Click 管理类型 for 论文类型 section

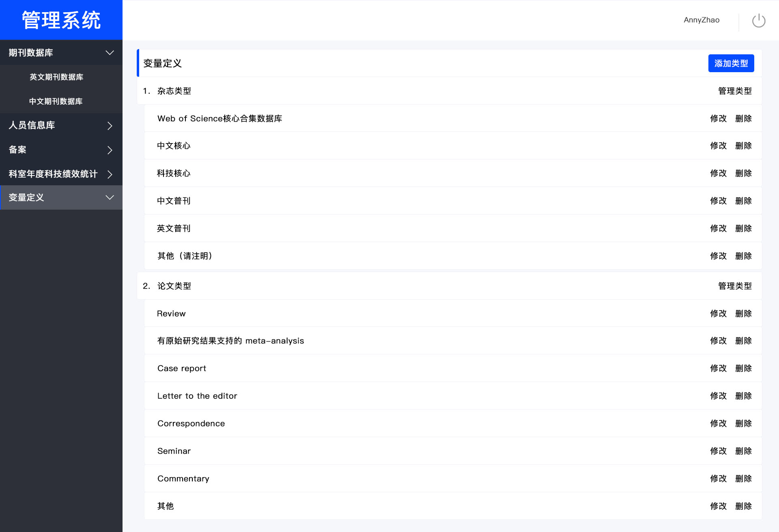(x=735, y=286)
